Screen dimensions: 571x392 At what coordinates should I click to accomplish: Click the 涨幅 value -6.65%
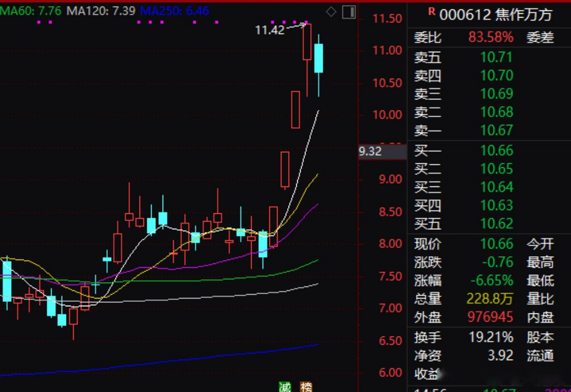[492, 281]
